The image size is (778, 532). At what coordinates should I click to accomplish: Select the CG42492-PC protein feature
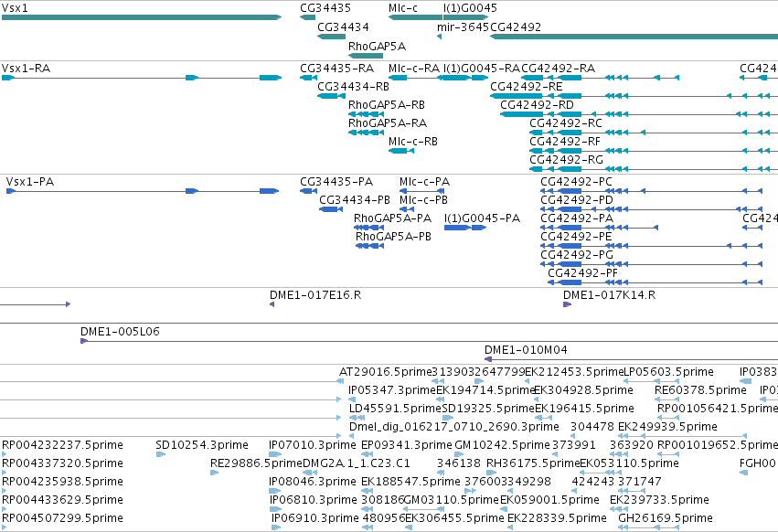click(652, 191)
